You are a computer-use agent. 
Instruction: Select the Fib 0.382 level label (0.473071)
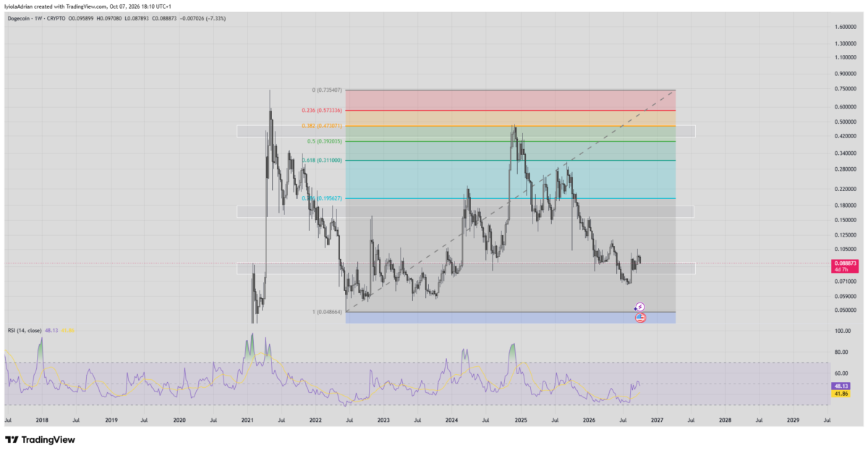click(322, 126)
